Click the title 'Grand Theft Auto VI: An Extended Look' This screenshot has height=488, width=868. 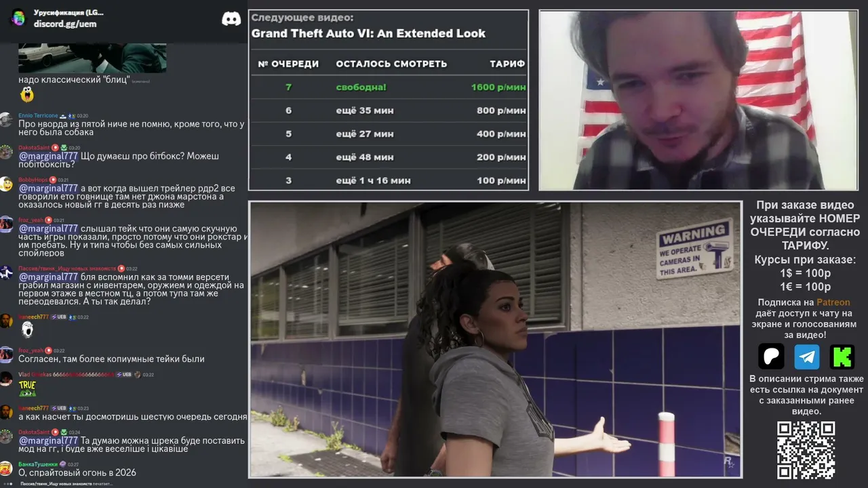coord(368,33)
